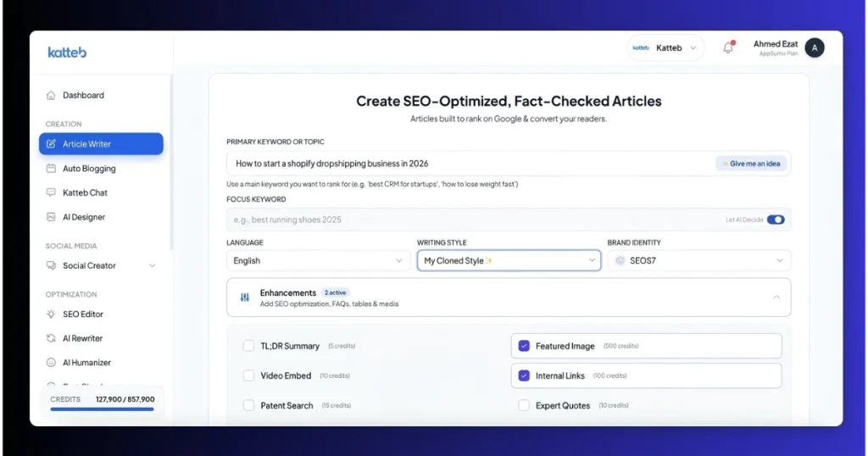
Task: Open the Katteb workspace selector
Action: [x=665, y=48]
